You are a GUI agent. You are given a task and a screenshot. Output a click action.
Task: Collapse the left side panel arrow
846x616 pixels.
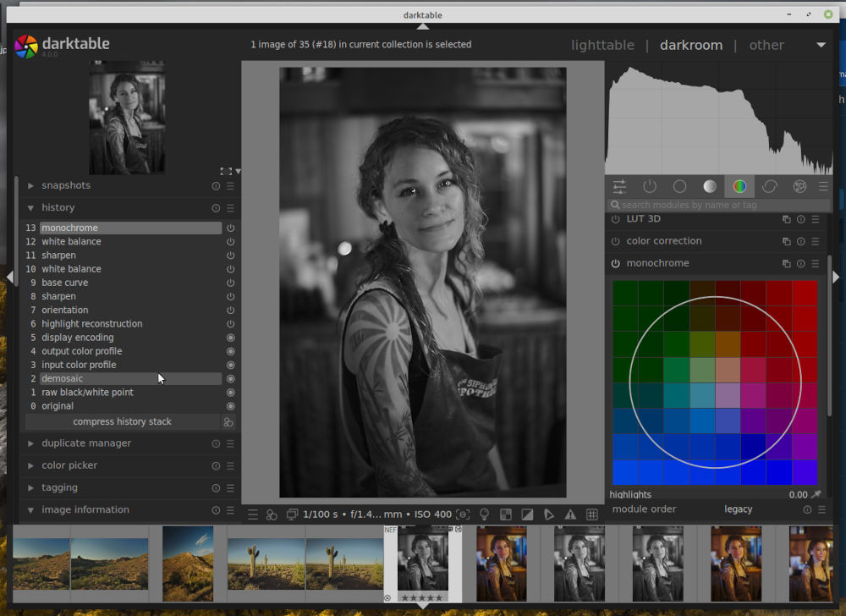[x=10, y=277]
